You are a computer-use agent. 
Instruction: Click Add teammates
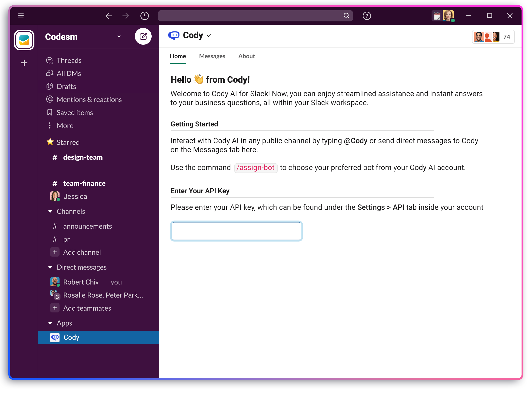[87, 308]
